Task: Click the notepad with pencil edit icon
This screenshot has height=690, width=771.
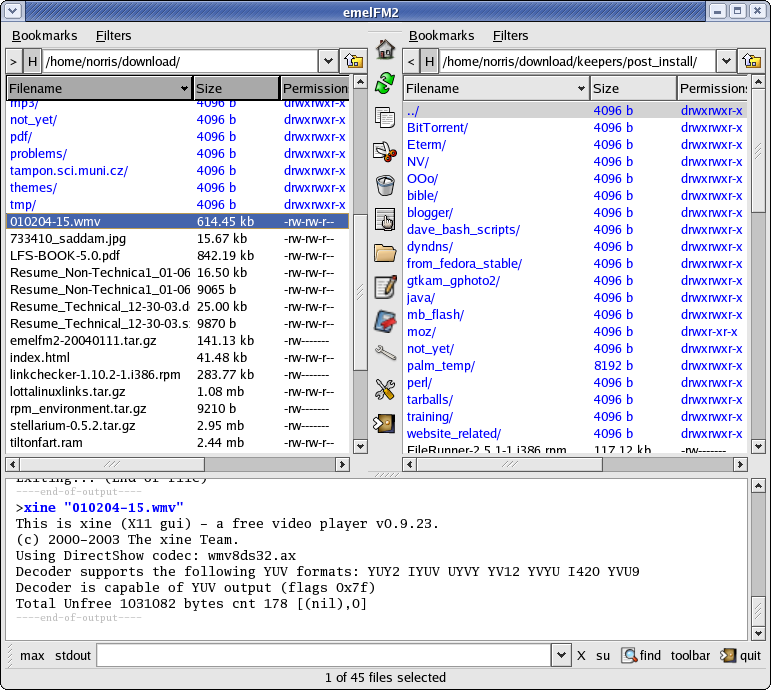Action: click(385, 287)
